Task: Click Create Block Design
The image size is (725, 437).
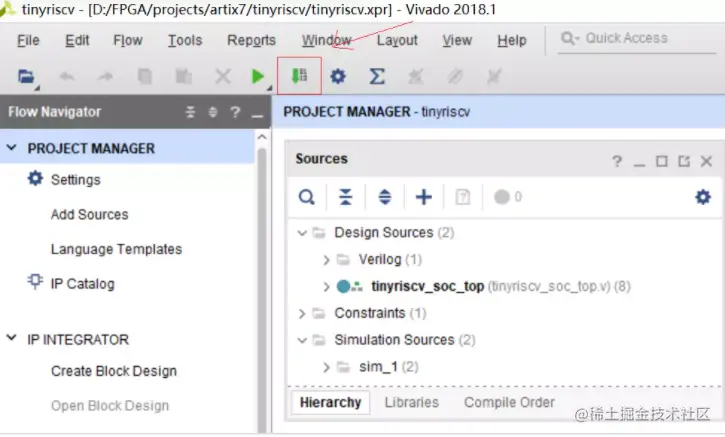Action: pos(114,371)
